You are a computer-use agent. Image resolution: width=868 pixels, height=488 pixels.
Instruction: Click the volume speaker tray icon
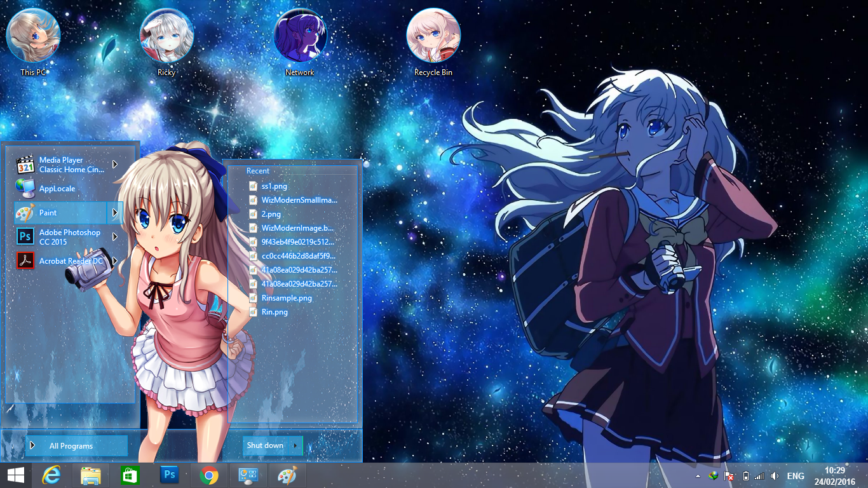tap(775, 476)
